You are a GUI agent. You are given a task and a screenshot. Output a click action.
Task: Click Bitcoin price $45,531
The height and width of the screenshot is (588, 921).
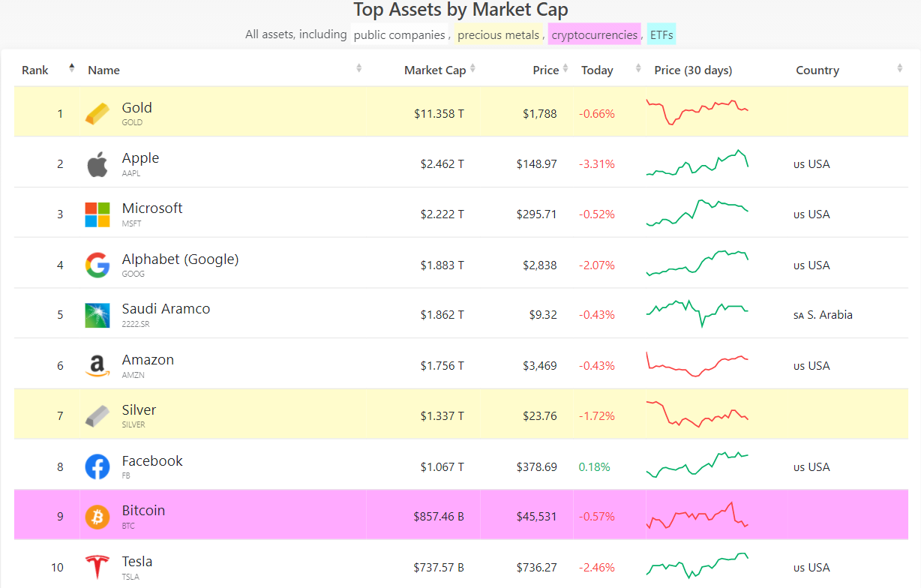[x=537, y=517]
